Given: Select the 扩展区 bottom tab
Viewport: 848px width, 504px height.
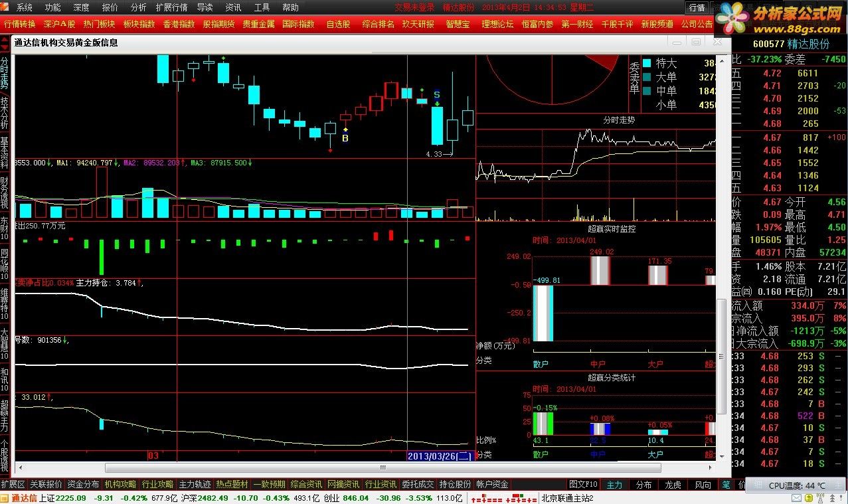Looking at the screenshot, I should point(13,485).
